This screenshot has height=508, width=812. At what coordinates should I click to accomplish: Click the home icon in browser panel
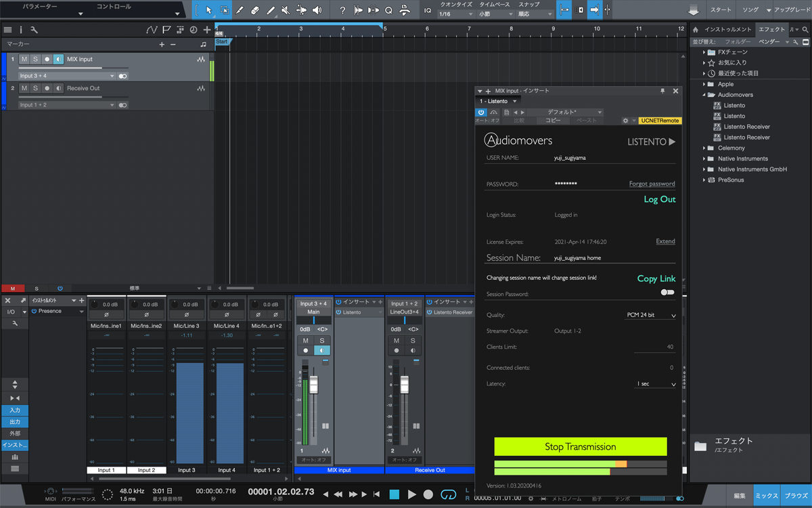pos(696,30)
